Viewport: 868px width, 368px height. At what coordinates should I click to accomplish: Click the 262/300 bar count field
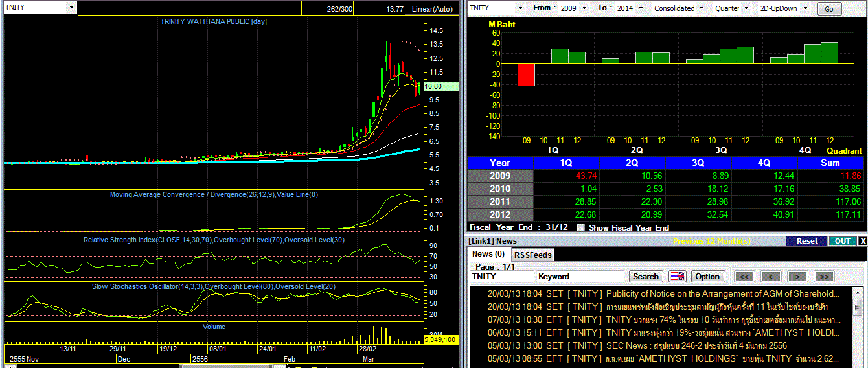328,9
